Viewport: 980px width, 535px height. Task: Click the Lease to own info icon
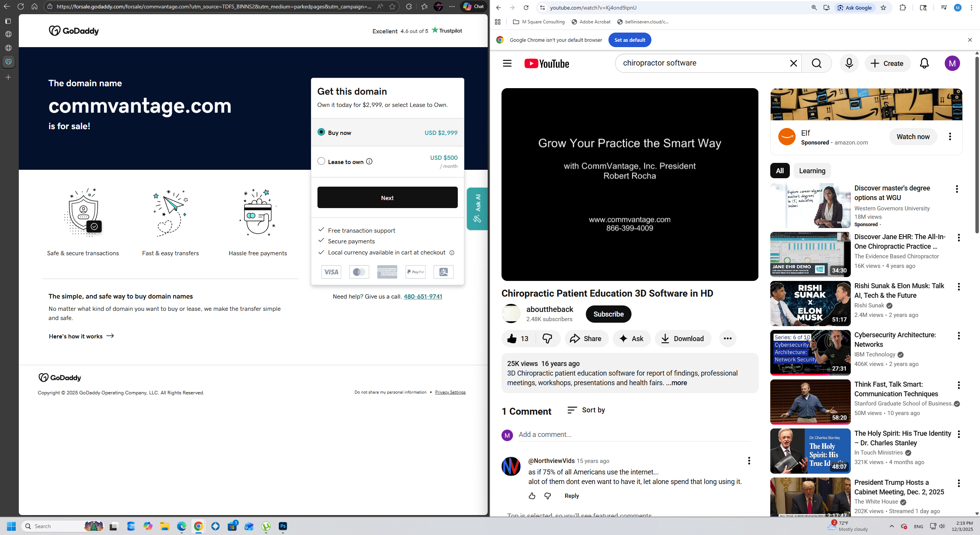pyautogui.click(x=369, y=161)
